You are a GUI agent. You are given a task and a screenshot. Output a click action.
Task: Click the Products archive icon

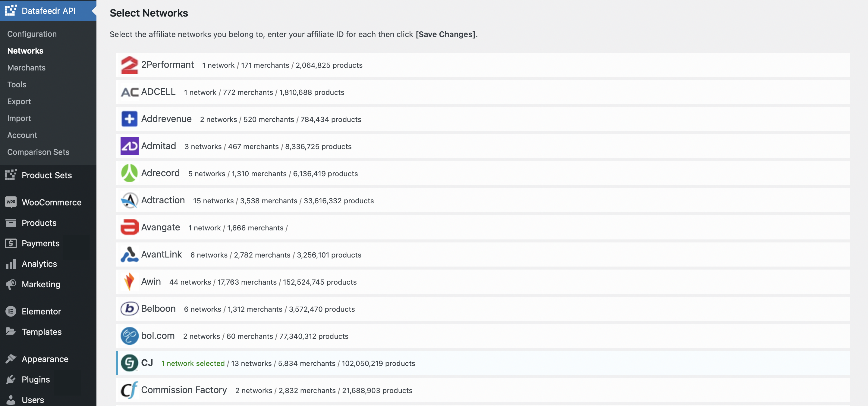coord(11,223)
